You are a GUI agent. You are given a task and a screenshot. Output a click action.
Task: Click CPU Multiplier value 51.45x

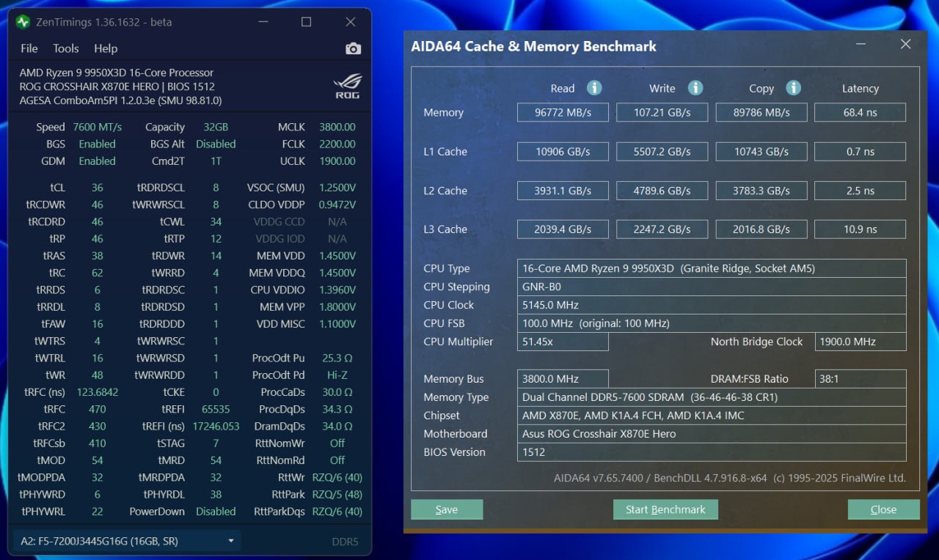[563, 342]
